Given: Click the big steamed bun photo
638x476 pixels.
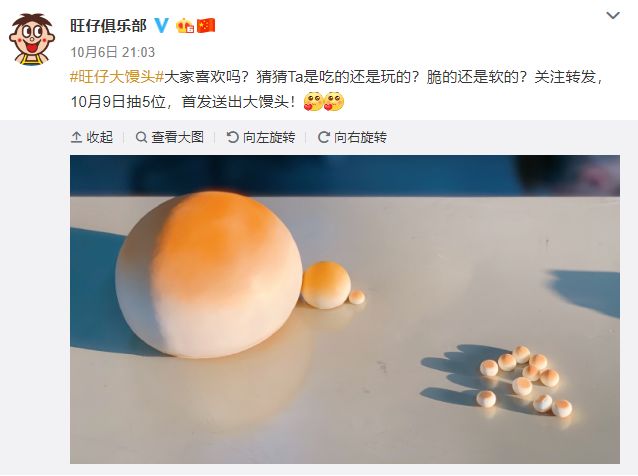Looking at the screenshot, I should (x=345, y=309).
